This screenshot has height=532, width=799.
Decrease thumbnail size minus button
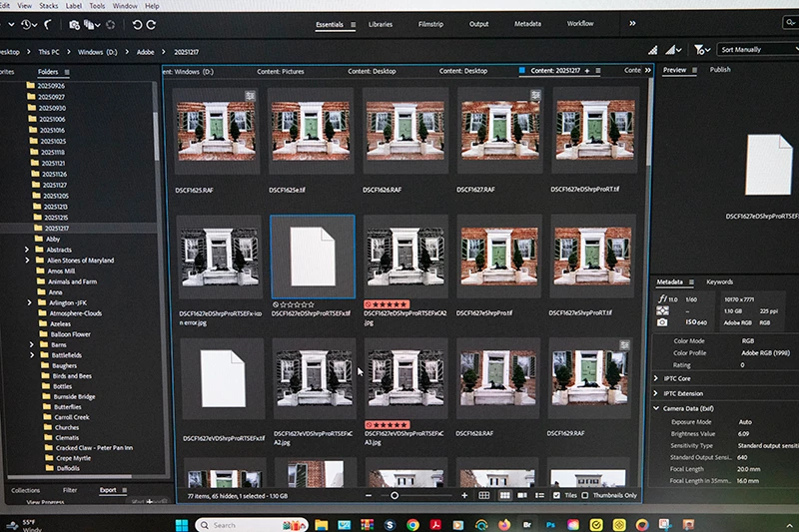pos(369,495)
